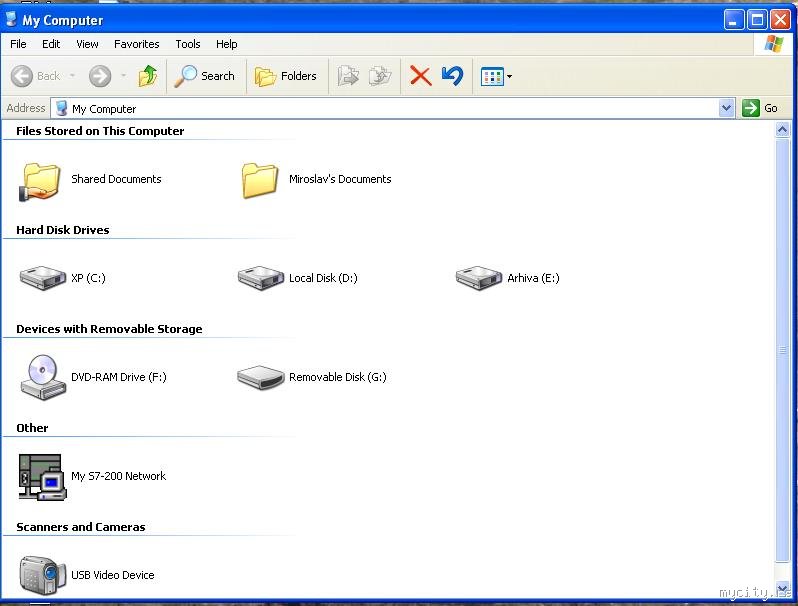The width and height of the screenshot is (798, 606).
Task: Click the Other group header
Action: 32,428
